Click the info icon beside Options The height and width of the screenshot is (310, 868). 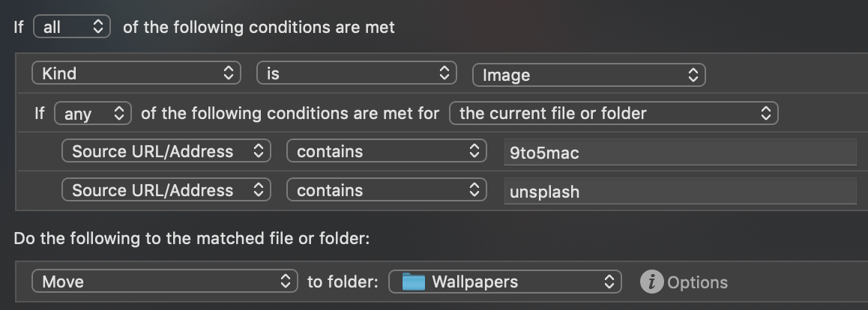click(x=652, y=282)
